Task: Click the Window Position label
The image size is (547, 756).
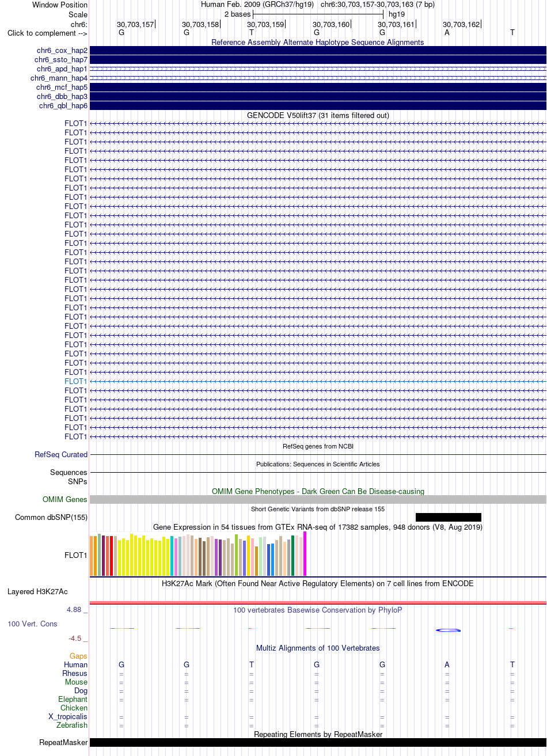Action: pos(60,5)
